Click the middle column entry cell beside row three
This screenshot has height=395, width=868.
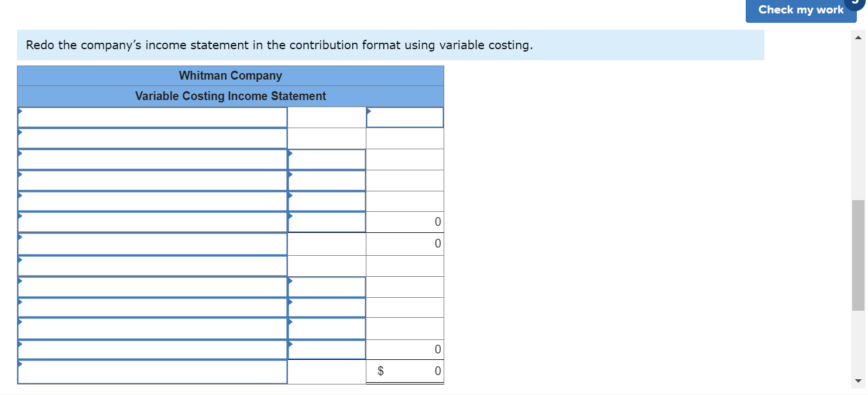326,159
